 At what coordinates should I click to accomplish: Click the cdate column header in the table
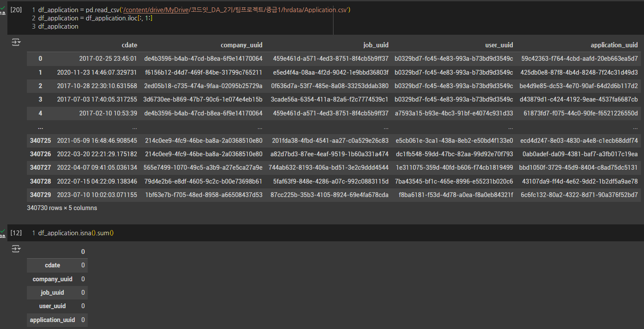129,45
